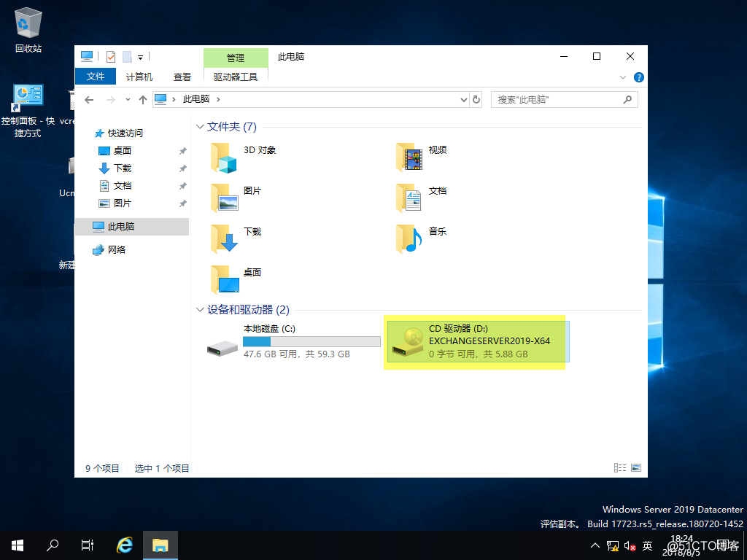
Task: Select the 管理 contextual tab
Action: (236, 58)
